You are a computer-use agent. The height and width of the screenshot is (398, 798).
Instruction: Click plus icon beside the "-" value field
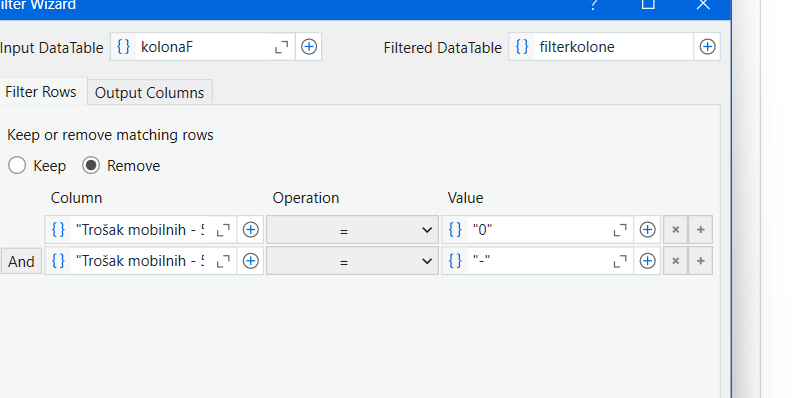point(647,261)
